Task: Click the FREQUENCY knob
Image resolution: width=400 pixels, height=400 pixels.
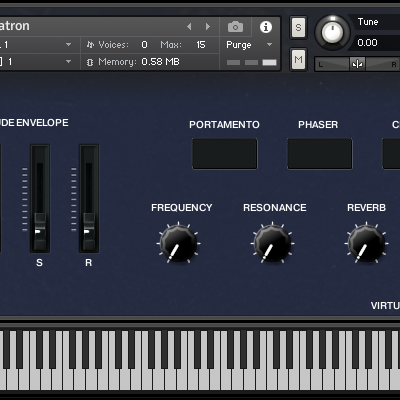Action: click(178, 243)
